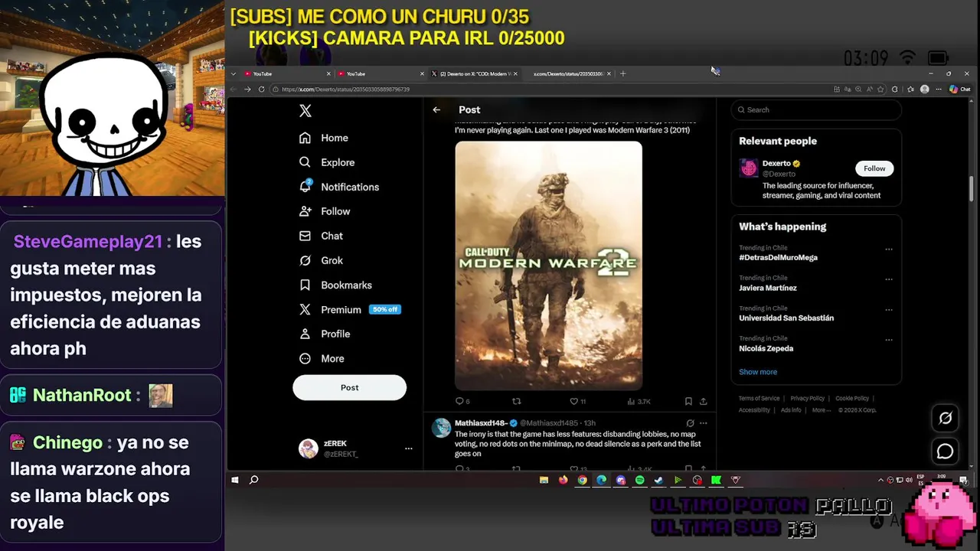Image resolution: width=980 pixels, height=551 pixels.
Task: Open Dexerto's profile avatar in Relevant people
Action: click(748, 168)
